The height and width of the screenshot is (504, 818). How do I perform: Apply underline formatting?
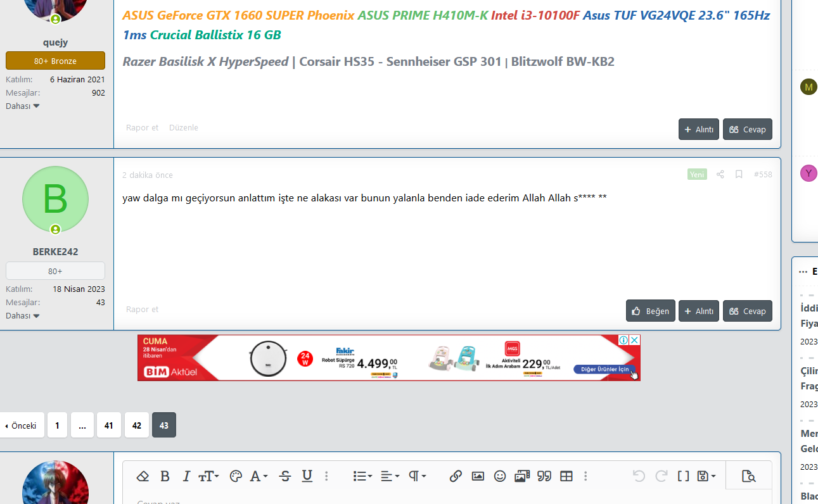pyautogui.click(x=307, y=476)
